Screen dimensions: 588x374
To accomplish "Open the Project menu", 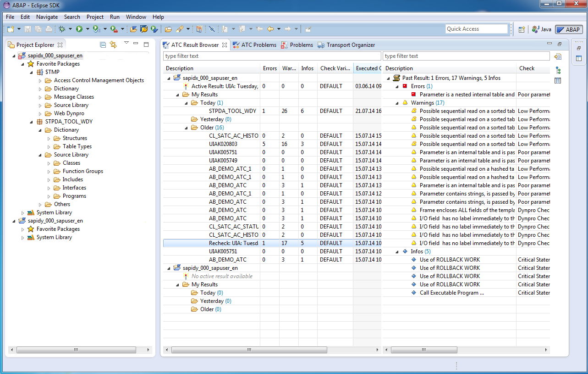I will [x=95, y=17].
